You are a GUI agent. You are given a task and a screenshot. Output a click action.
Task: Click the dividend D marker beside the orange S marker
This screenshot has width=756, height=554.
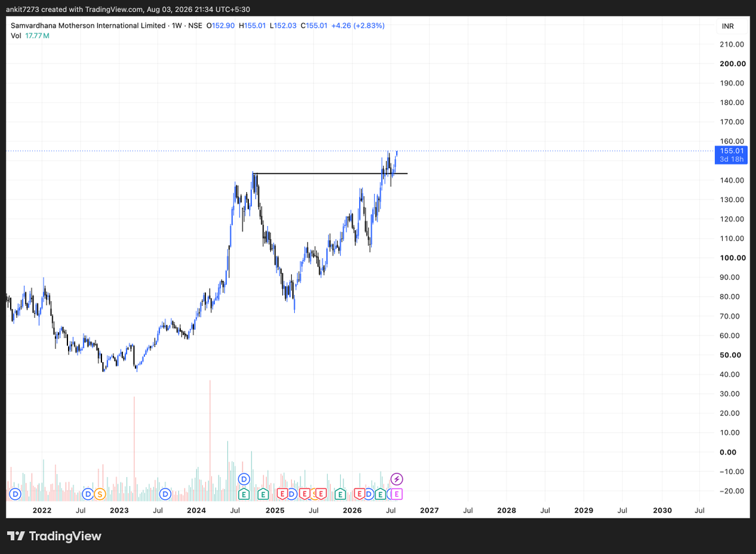click(88, 494)
